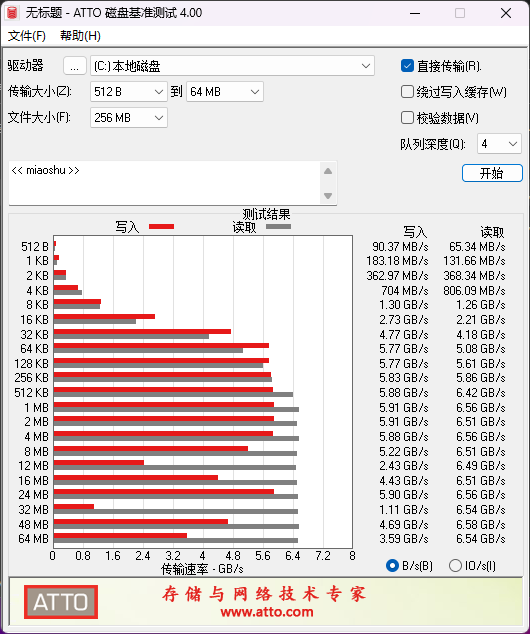Click the 测试结果 chart title
Image resolution: width=530 pixels, height=634 pixels.
[266, 214]
